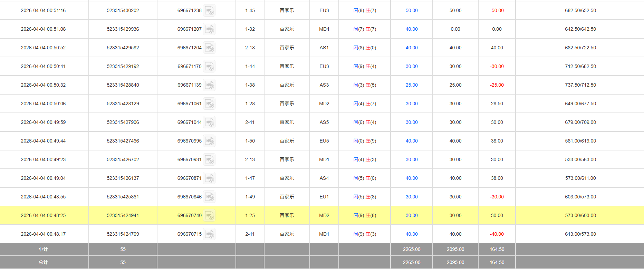The image size is (644, 274).
Task: Click the 小计 subtotal row label
Action: [43, 249]
